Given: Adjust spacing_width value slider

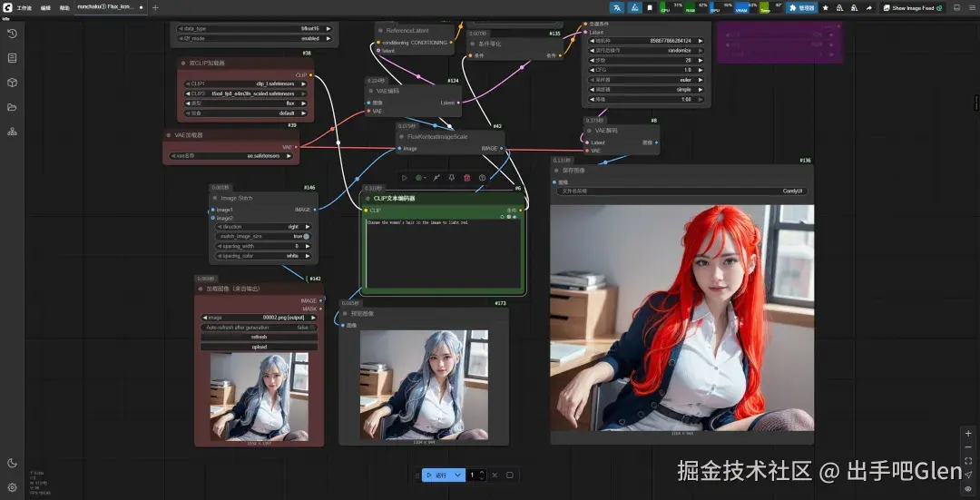Looking at the screenshot, I should (263, 246).
